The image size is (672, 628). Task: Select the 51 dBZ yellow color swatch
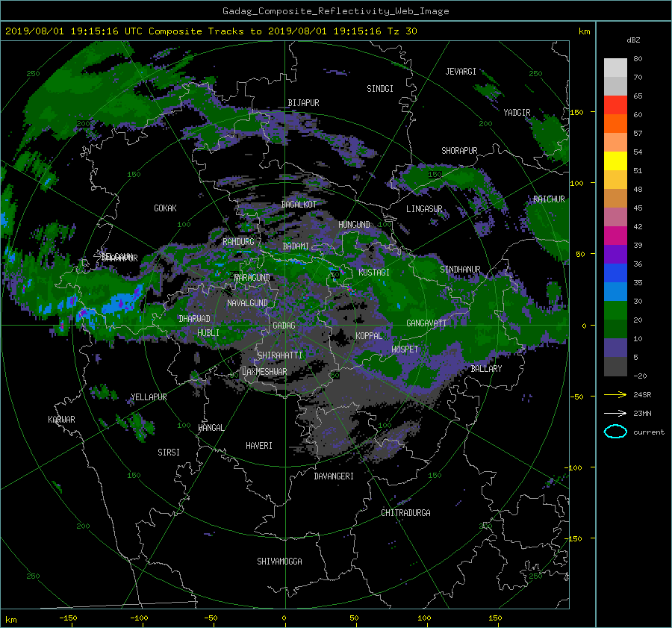click(x=615, y=161)
